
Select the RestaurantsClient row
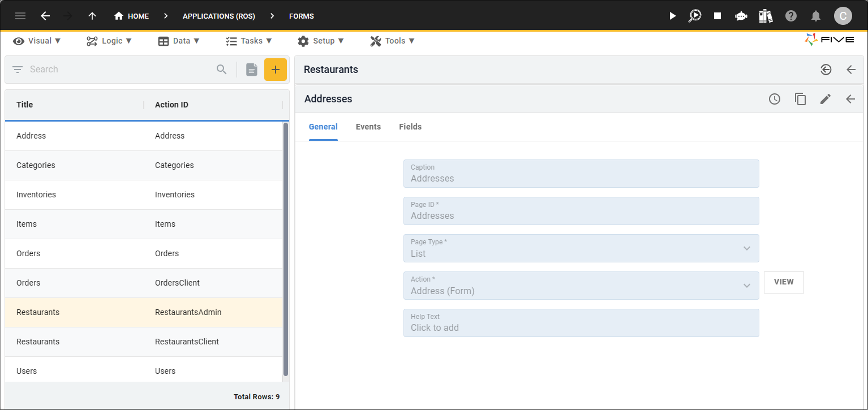point(144,342)
